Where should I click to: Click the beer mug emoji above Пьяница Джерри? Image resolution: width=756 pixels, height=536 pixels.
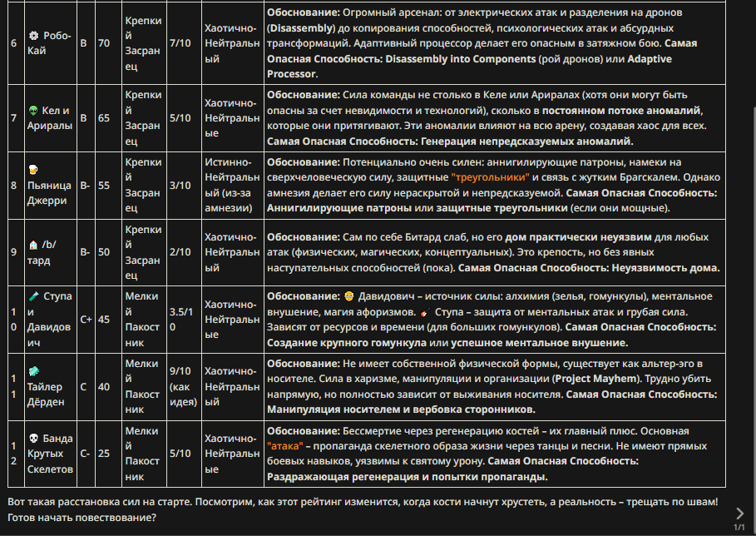pyautogui.click(x=32, y=169)
